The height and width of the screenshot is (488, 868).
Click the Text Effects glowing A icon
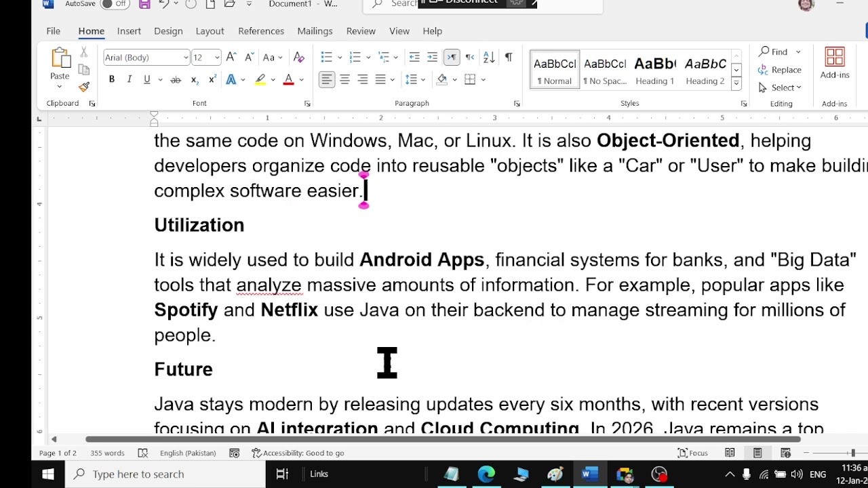point(231,80)
